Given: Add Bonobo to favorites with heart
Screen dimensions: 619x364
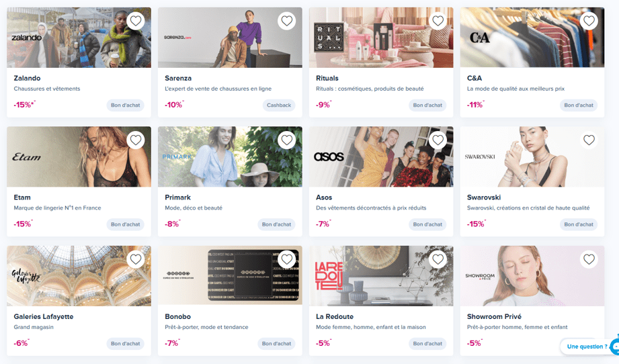Looking at the screenshot, I should tap(286, 259).
